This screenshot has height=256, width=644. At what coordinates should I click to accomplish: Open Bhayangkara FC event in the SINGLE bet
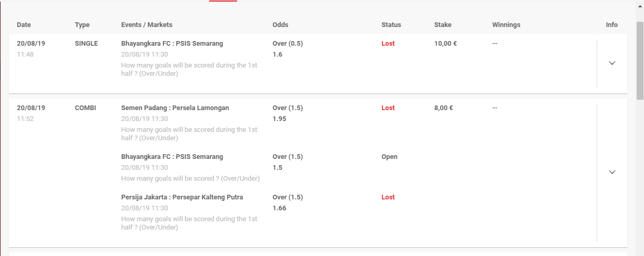[172, 44]
